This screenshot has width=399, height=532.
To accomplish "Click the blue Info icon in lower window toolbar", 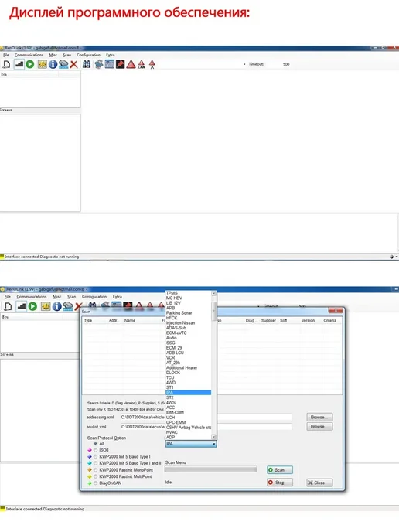I will pos(56,306).
